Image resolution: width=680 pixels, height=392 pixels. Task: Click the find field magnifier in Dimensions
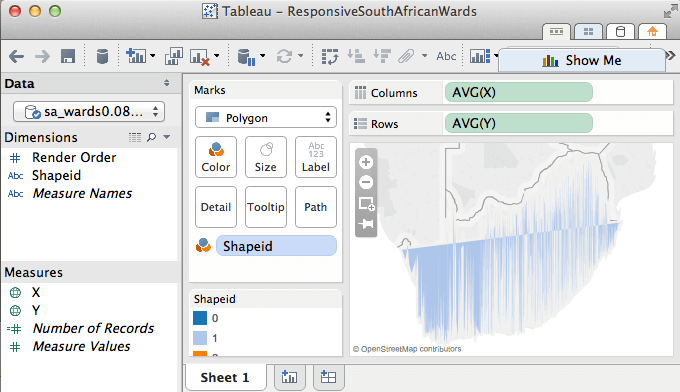coord(151,137)
